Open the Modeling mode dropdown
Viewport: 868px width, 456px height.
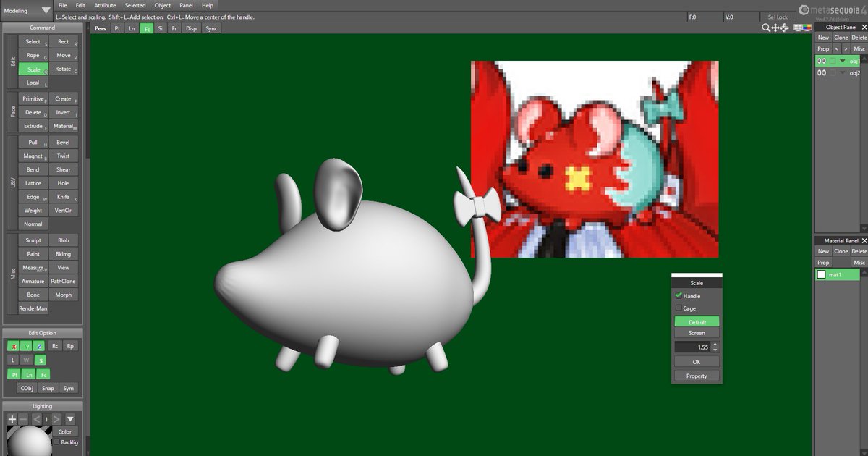27,10
